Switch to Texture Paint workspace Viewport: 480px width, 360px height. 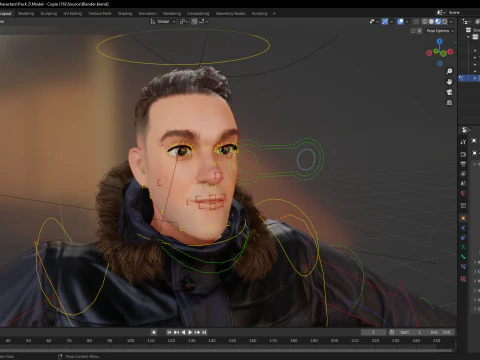[100, 14]
